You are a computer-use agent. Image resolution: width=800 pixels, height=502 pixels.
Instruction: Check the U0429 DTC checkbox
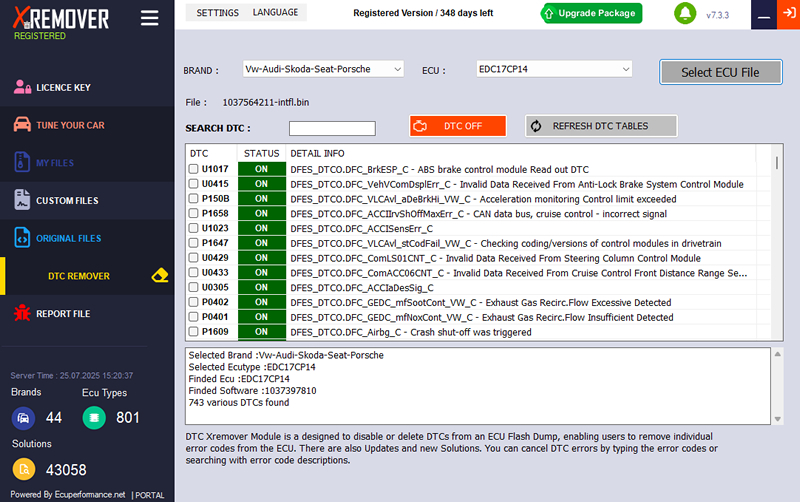click(193, 258)
